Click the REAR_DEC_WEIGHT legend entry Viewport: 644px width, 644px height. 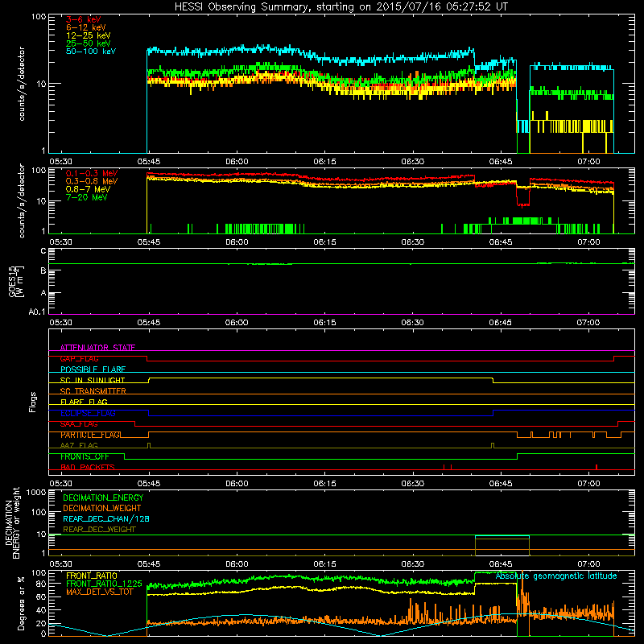coord(99,530)
